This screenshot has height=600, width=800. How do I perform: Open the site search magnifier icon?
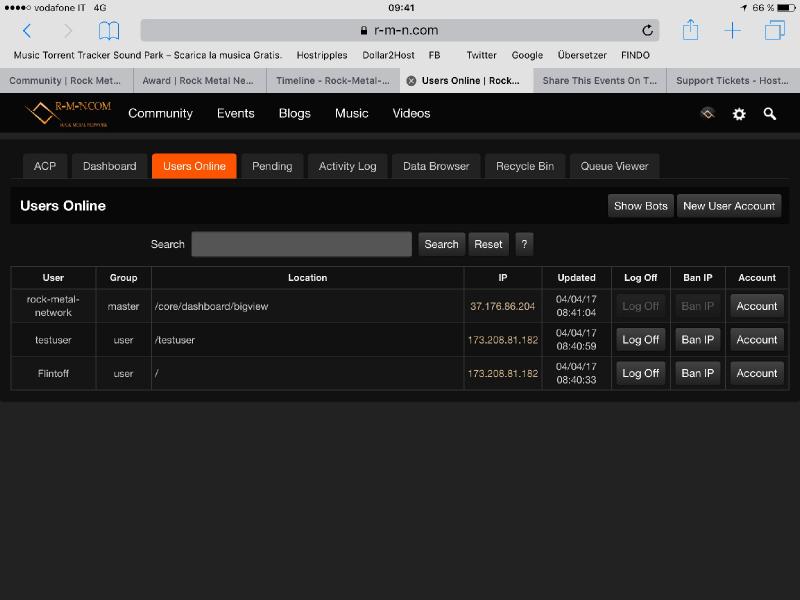pyautogui.click(x=769, y=114)
